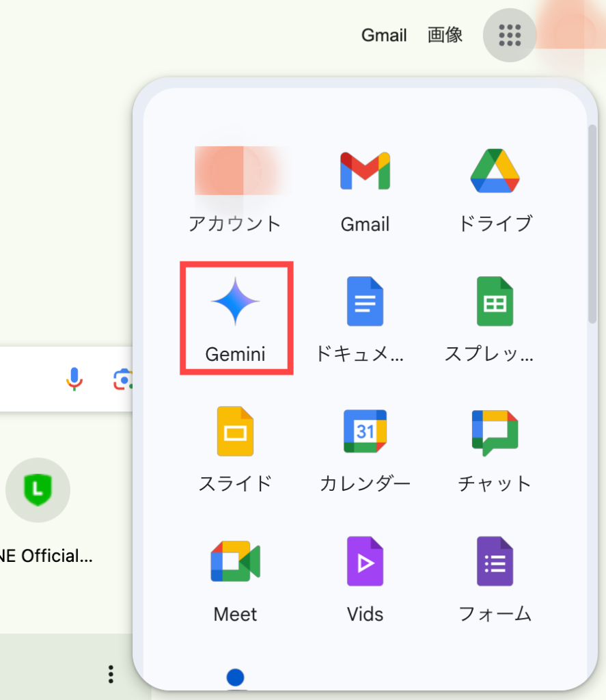This screenshot has width=606, height=700.
Task: Open the profile avatar at top right
Action: pyautogui.click(x=573, y=32)
